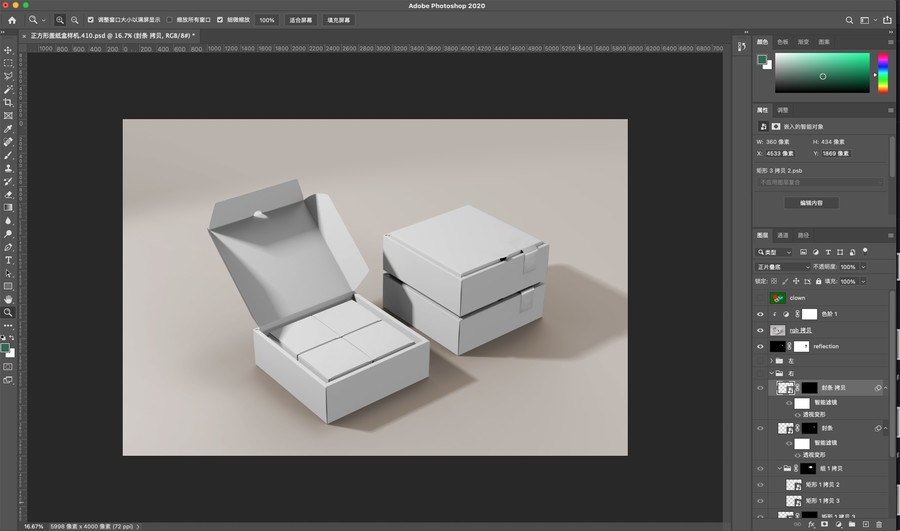
Task: Select the Crop tool
Action: (x=8, y=103)
